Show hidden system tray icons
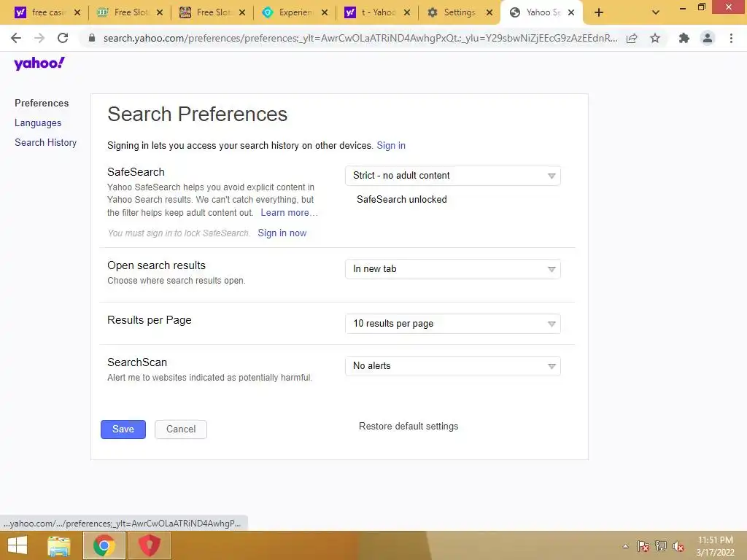 click(625, 546)
